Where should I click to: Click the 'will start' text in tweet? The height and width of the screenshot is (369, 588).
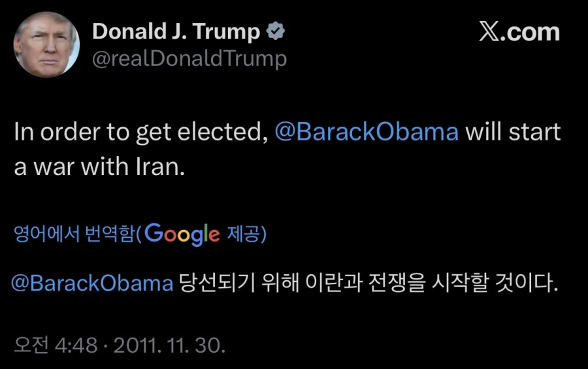pyautogui.click(x=513, y=132)
